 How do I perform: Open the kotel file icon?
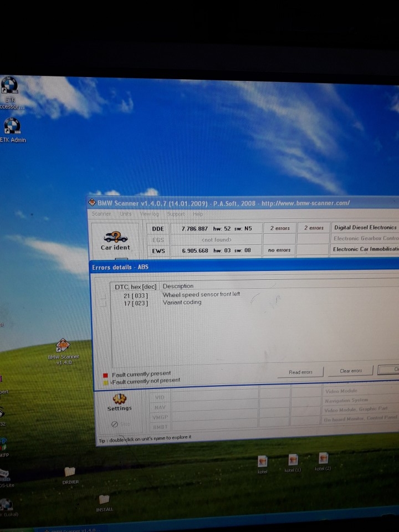point(262,464)
